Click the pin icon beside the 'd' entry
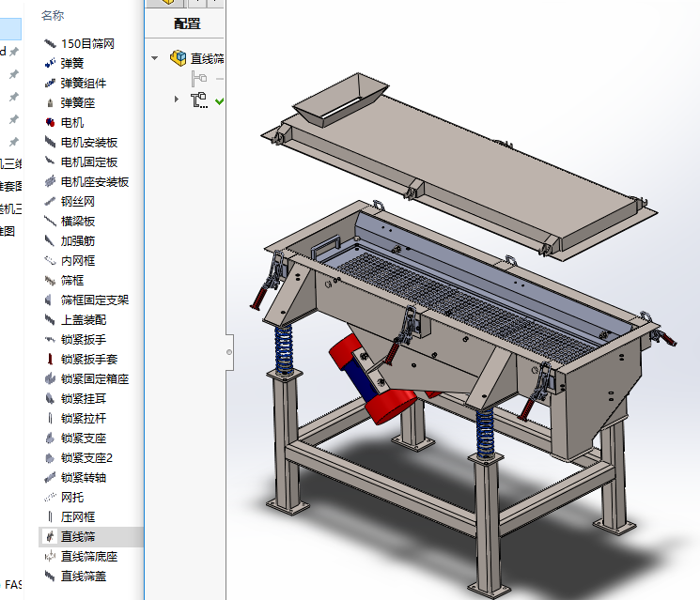This screenshot has width=700, height=600. (x=14, y=52)
